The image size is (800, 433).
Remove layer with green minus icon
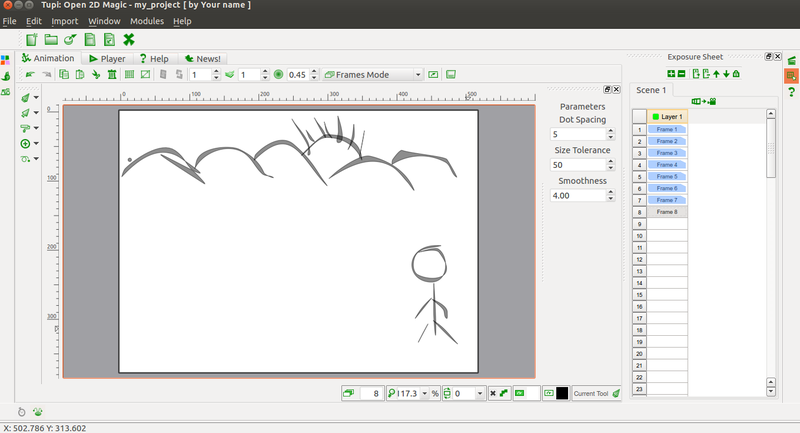point(681,74)
